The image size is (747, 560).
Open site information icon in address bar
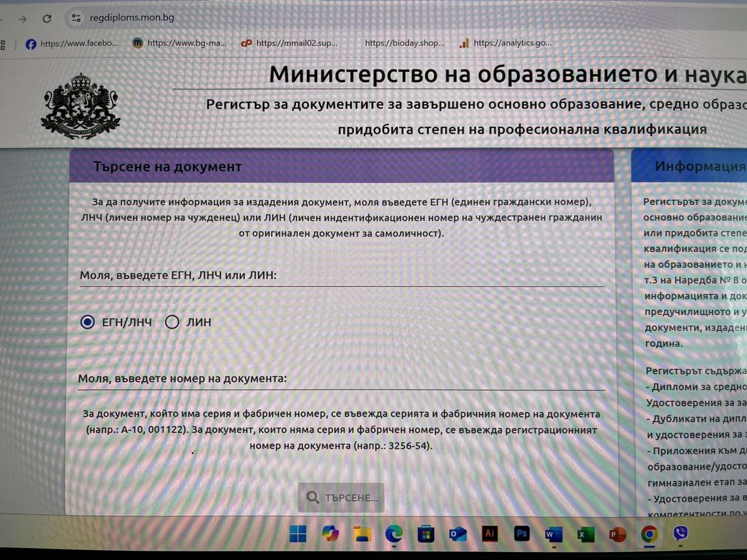tap(76, 18)
